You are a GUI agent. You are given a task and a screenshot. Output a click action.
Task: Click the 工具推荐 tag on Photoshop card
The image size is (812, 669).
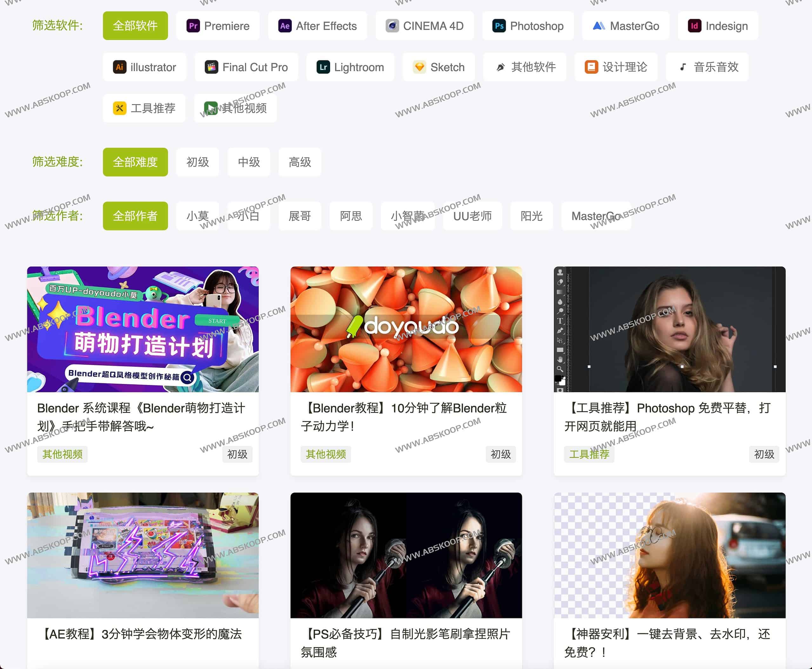pos(589,454)
